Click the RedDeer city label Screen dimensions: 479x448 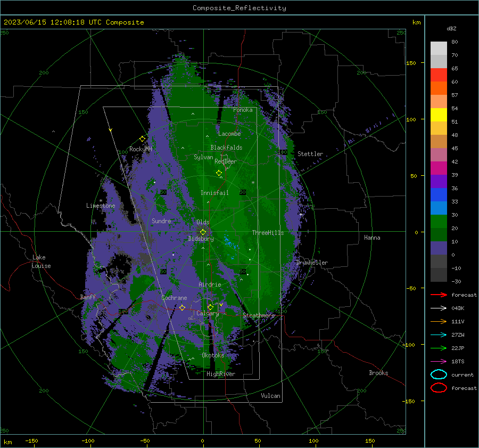pyautogui.click(x=226, y=161)
